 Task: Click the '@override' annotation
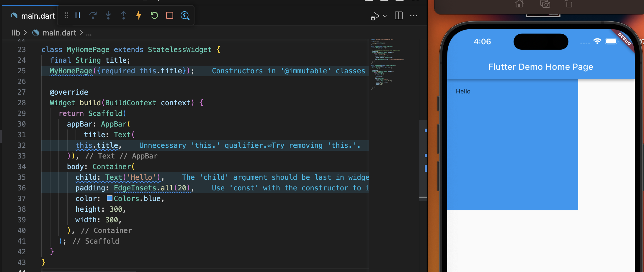pyautogui.click(x=69, y=92)
